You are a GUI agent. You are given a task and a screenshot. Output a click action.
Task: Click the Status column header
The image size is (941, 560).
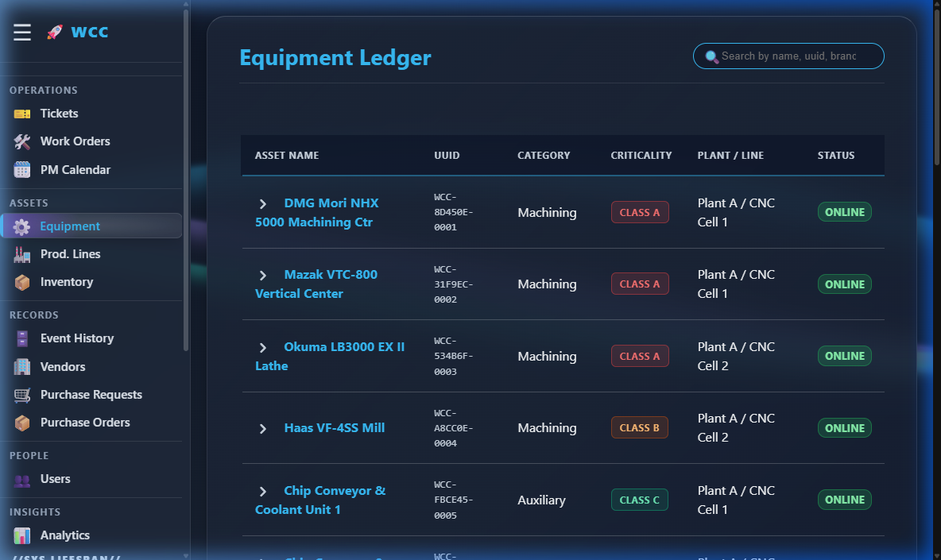(836, 155)
